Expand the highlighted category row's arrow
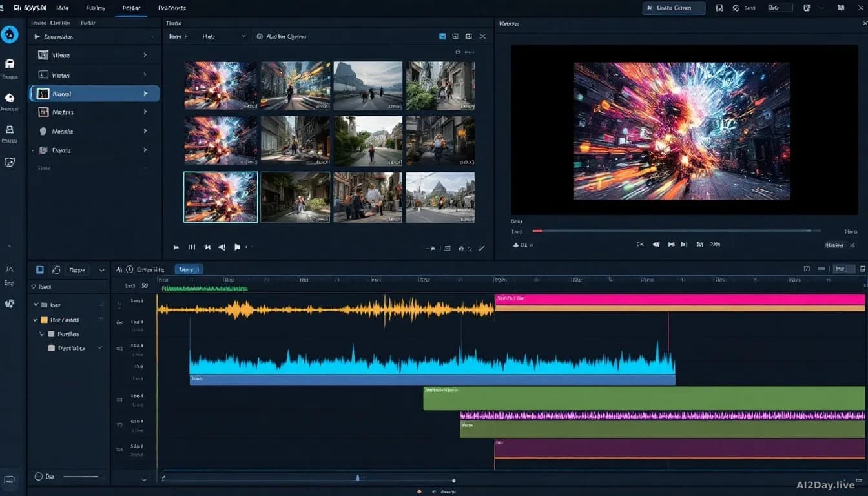 145,94
